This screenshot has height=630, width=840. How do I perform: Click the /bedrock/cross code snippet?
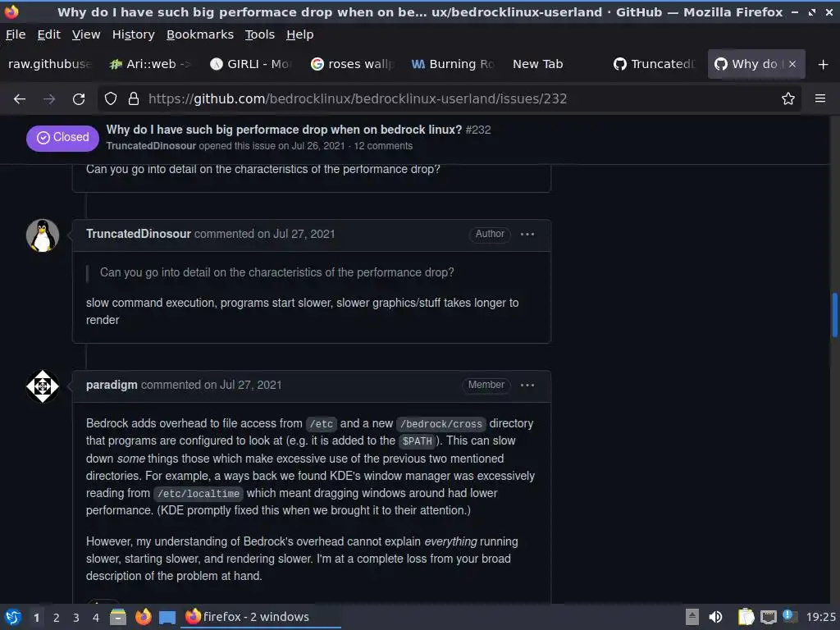[441, 424]
